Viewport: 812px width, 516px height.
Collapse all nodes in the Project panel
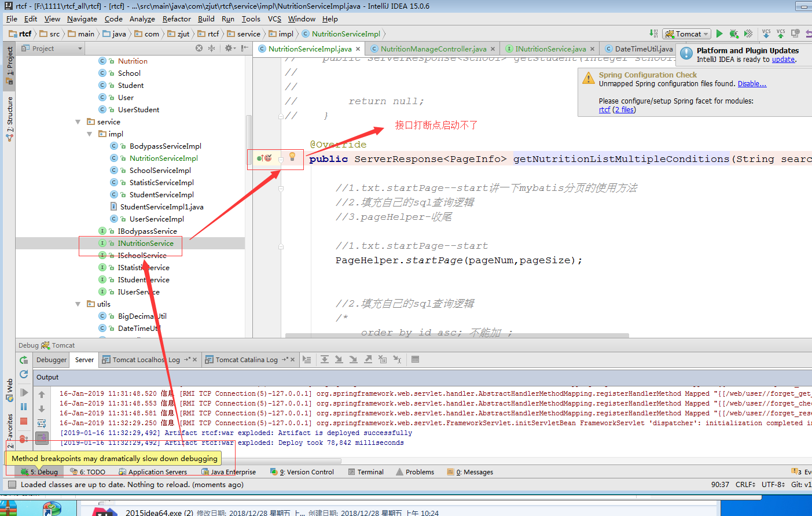pos(211,48)
